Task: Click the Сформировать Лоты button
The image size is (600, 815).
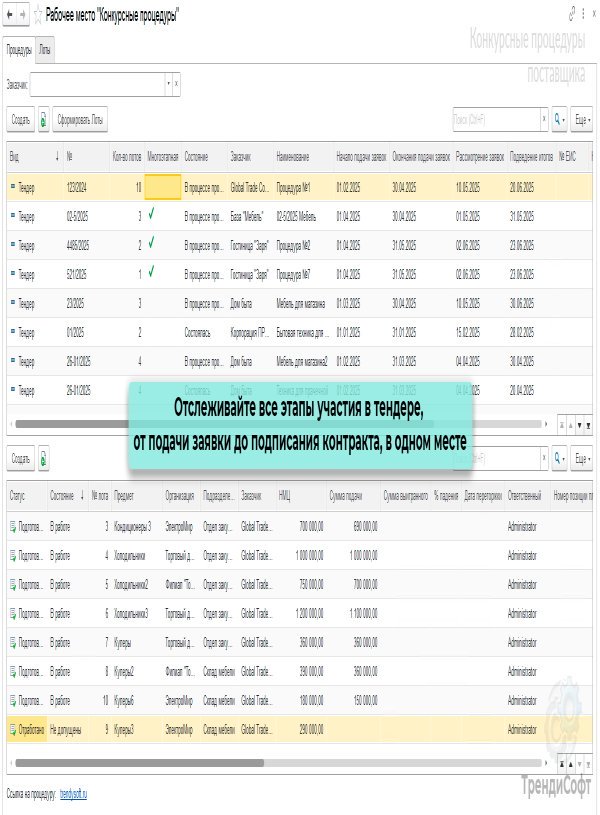Action: pos(80,120)
